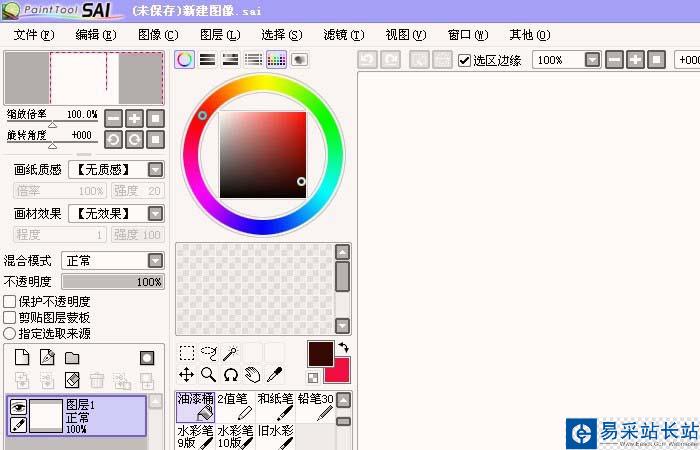Image resolution: width=700 pixels, height=450 pixels.
Task: Toggle the color wheel panel icon
Action: [x=185, y=59]
